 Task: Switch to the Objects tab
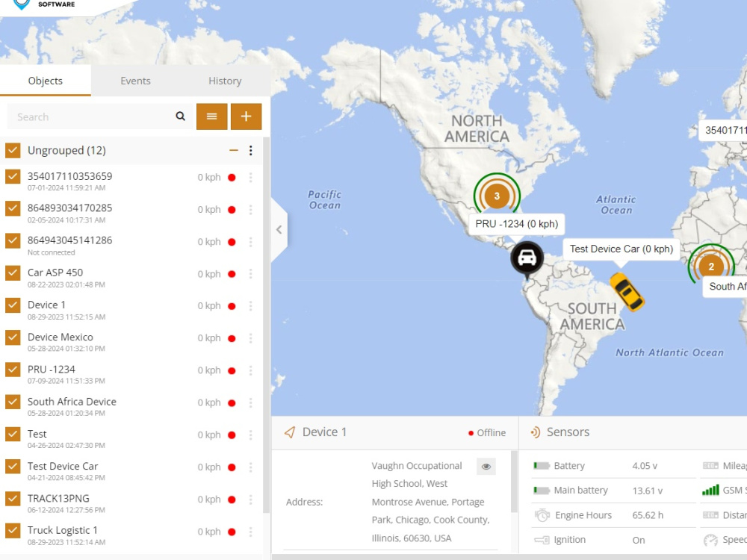tap(46, 81)
